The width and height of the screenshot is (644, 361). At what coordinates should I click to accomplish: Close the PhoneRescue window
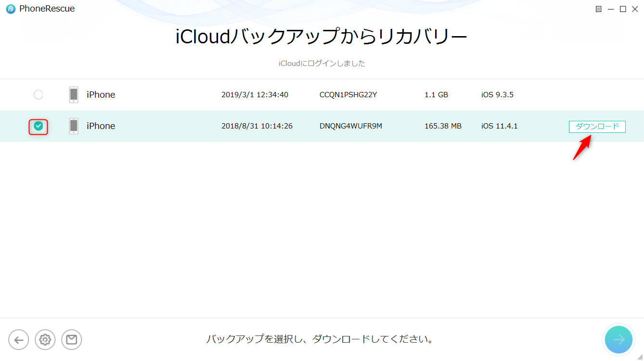pos(635,9)
